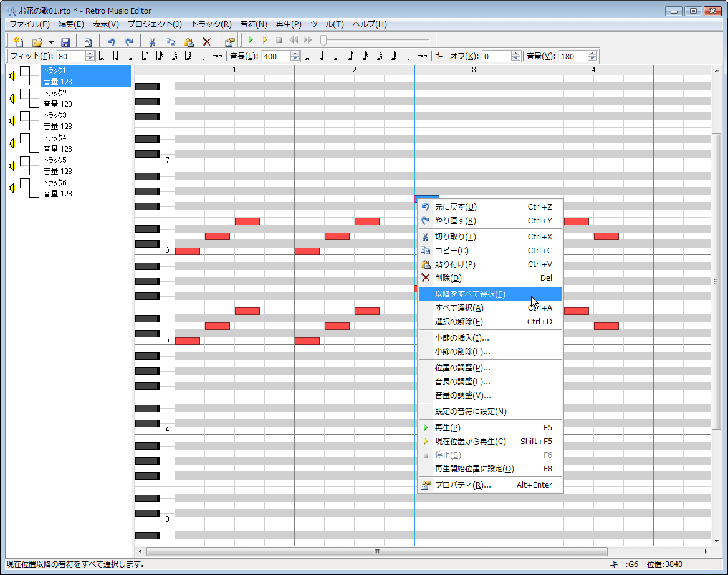
Task: Set note length to quarter note
Action: click(x=336, y=56)
